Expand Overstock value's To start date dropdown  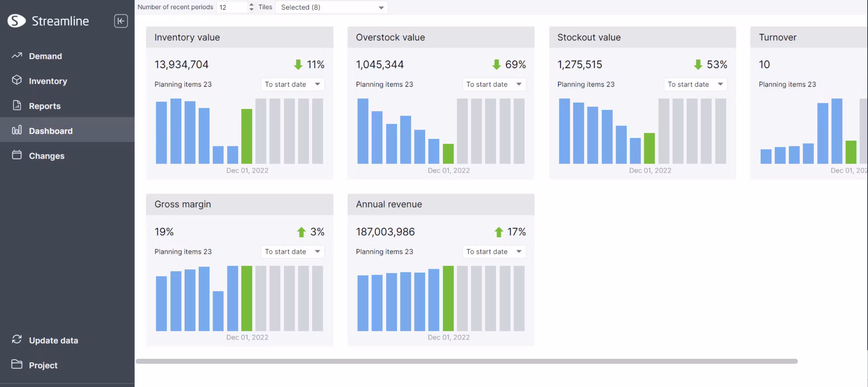tap(494, 84)
